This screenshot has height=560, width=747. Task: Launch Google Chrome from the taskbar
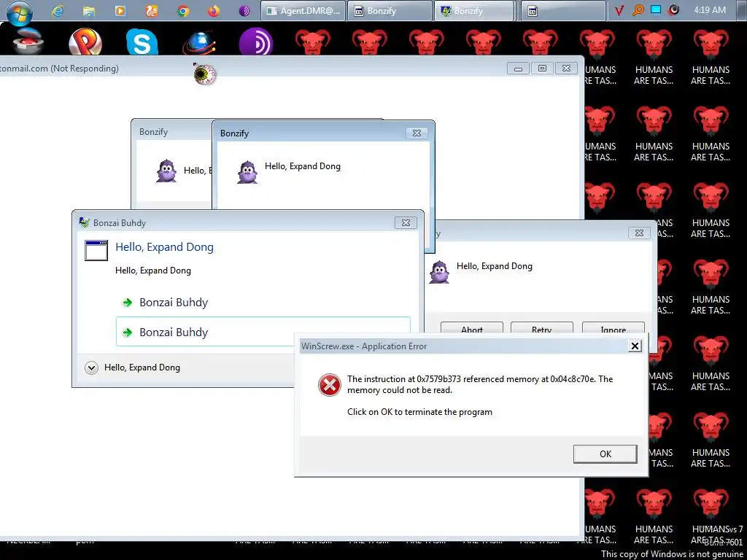[183, 11]
